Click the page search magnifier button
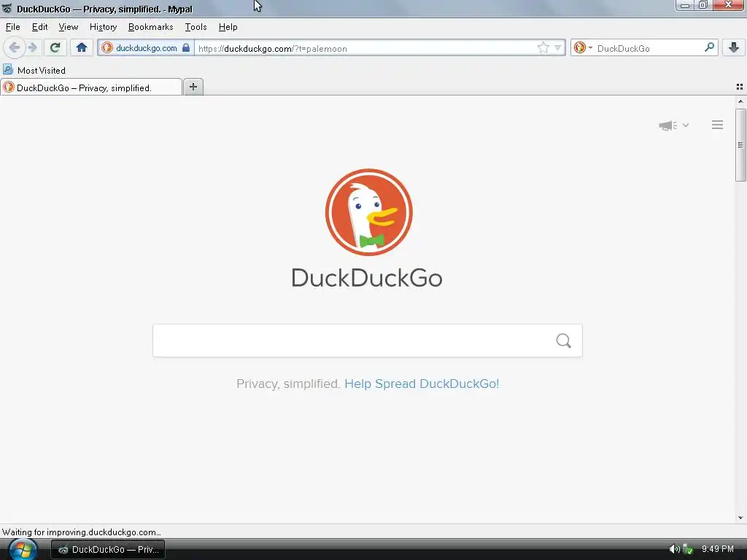The height and width of the screenshot is (560, 747). click(x=564, y=341)
